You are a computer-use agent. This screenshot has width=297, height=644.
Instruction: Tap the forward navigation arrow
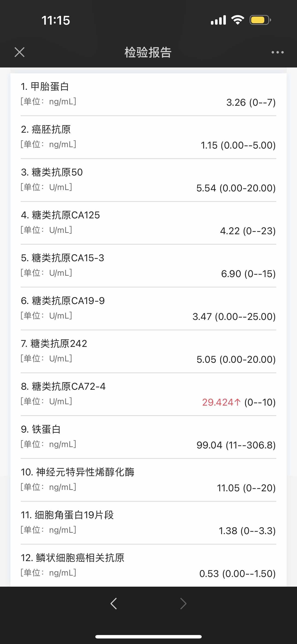tap(183, 603)
